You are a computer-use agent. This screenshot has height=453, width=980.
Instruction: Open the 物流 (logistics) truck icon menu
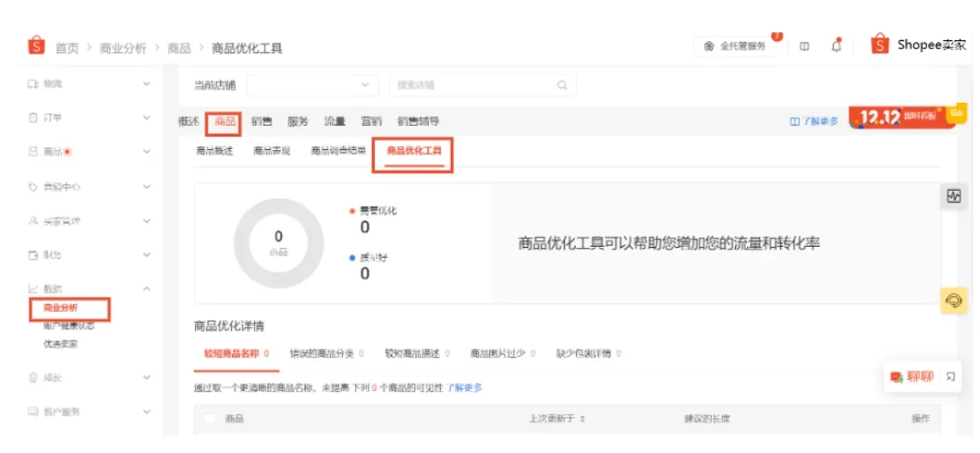pyautogui.click(x=33, y=83)
